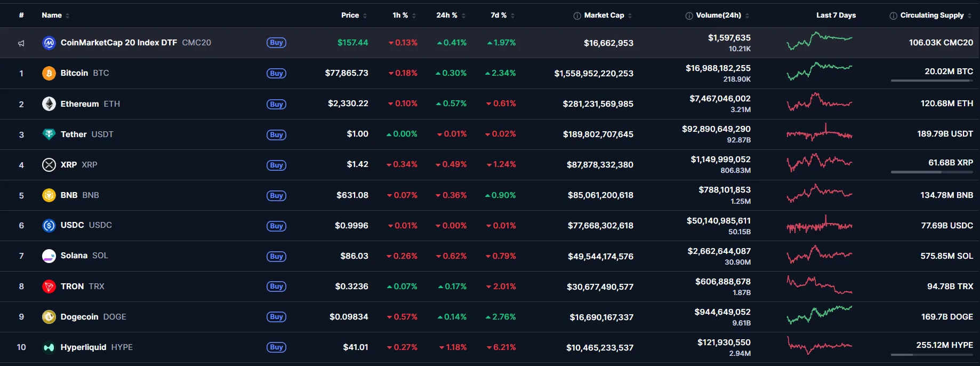The width and height of the screenshot is (980, 366).
Task: Sort by Volume(24h) column header
Action: (x=718, y=15)
